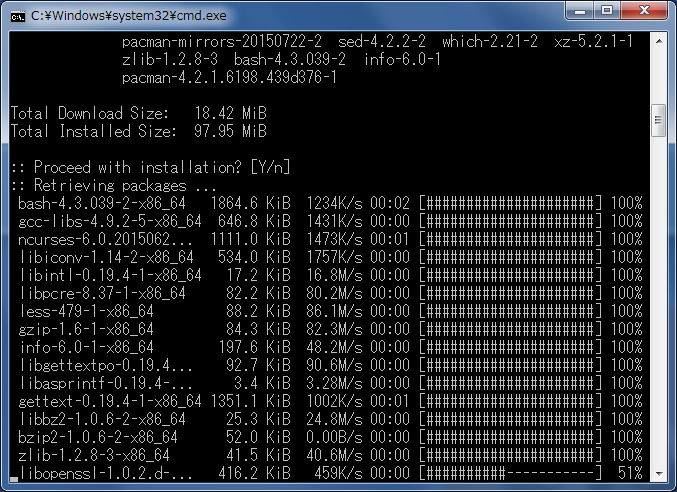Click the less-479-1-x86_64 row name
The height and width of the screenshot is (492, 677).
87,311
